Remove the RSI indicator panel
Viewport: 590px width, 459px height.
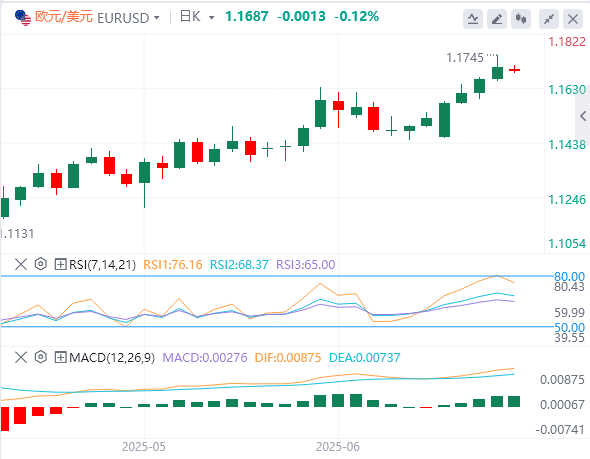21,264
